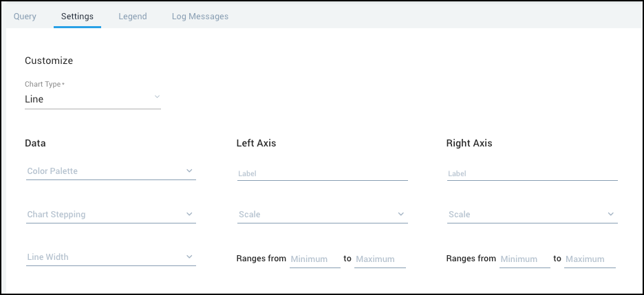Screen dimensions: 644x295
Task: Focus the Left Axis Maximum range field
Action: [380, 259]
